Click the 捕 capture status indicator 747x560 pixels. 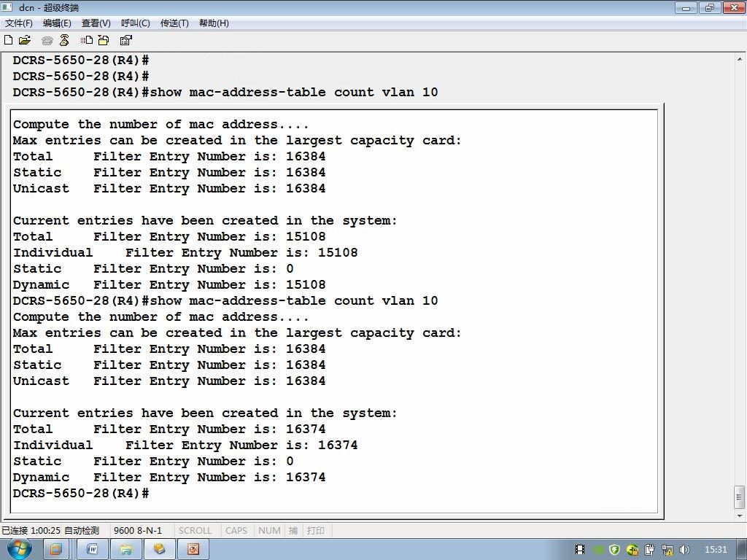[293, 531]
